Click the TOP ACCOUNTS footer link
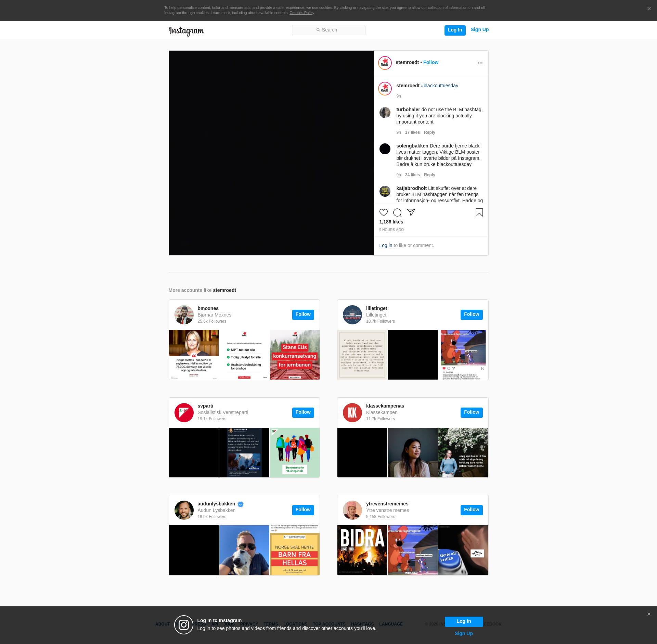 click(x=329, y=624)
